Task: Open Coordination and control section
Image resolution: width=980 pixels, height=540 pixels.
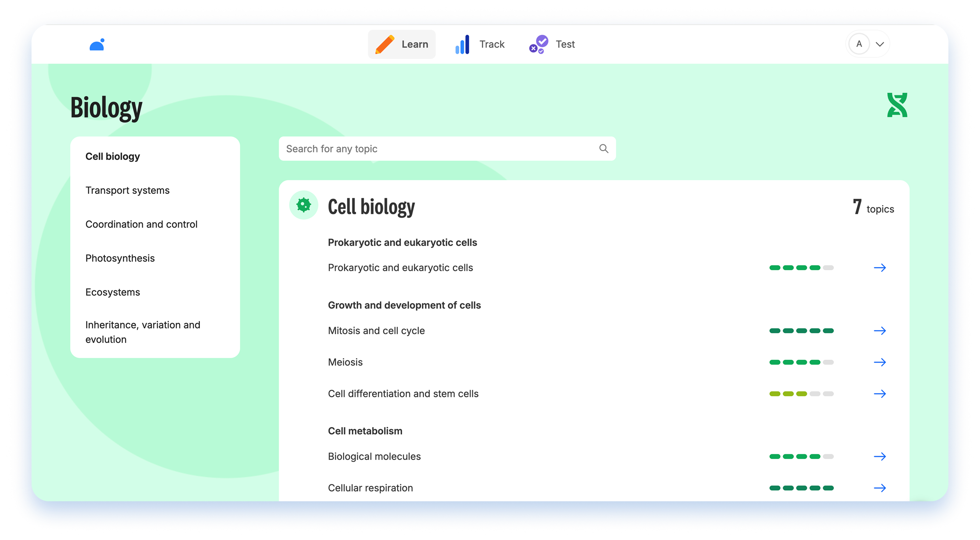Action: point(141,224)
